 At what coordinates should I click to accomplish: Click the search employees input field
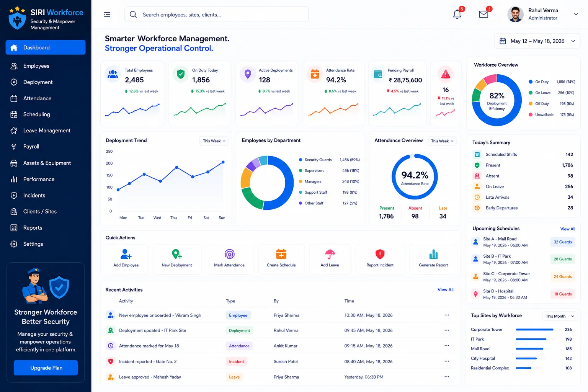(217, 15)
